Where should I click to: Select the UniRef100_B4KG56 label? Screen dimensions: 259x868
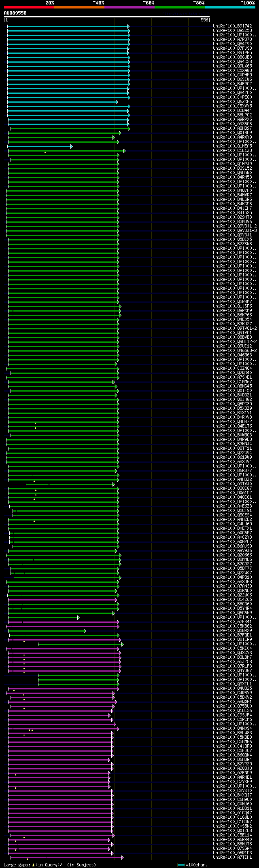click(x=232, y=204)
